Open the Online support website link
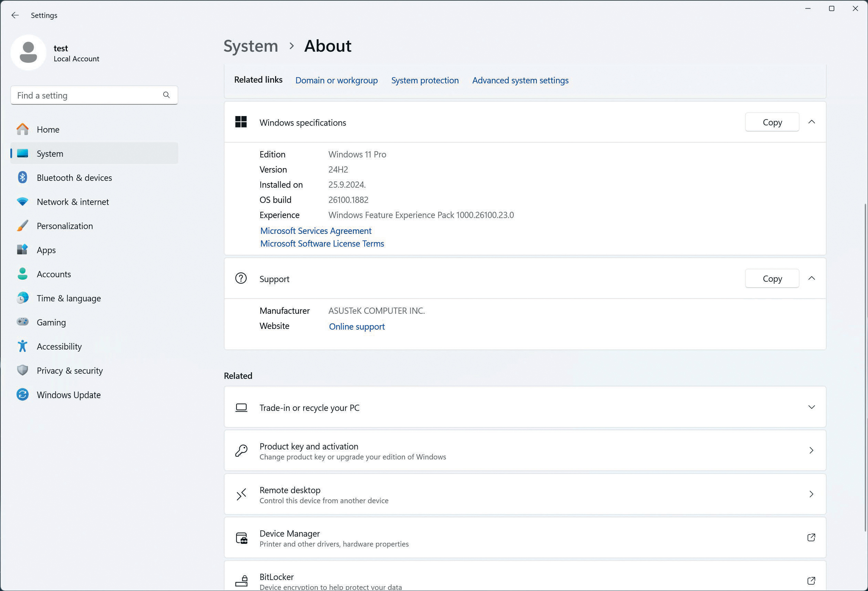This screenshot has width=868, height=591. click(x=357, y=327)
